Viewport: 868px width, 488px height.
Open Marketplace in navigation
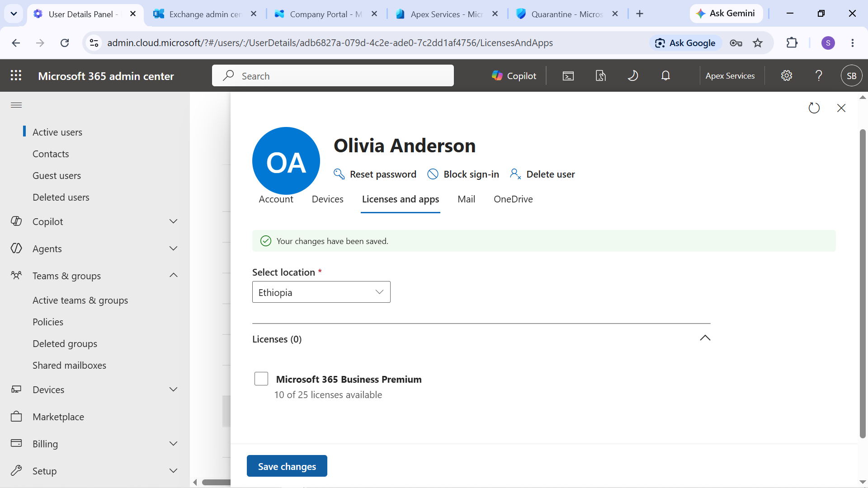(58, 417)
